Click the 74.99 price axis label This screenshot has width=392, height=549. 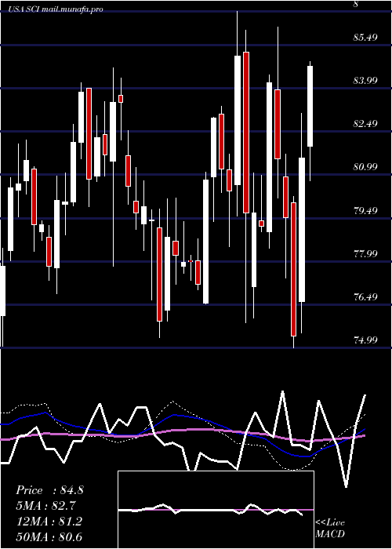click(366, 340)
